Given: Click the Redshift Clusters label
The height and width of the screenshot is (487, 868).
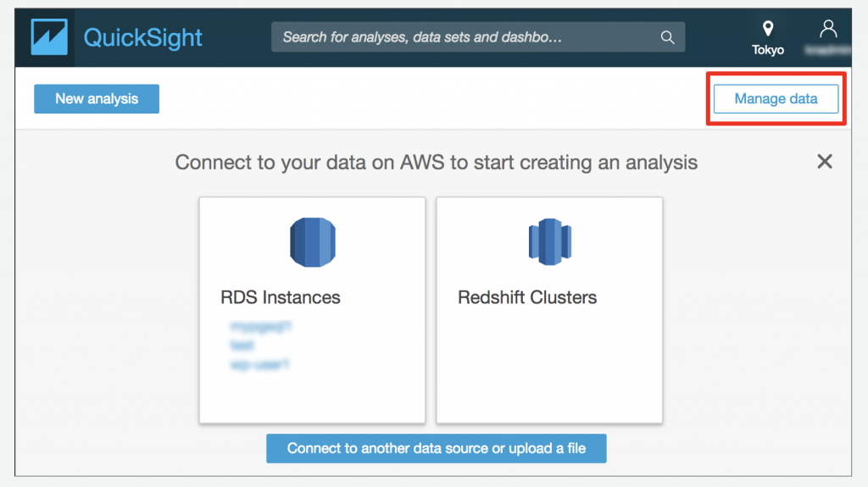Looking at the screenshot, I should point(527,297).
